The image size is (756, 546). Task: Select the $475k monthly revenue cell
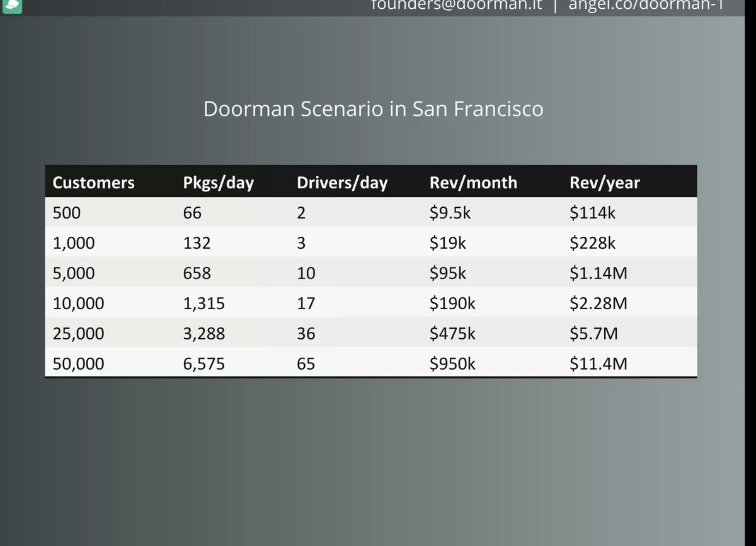click(x=452, y=334)
